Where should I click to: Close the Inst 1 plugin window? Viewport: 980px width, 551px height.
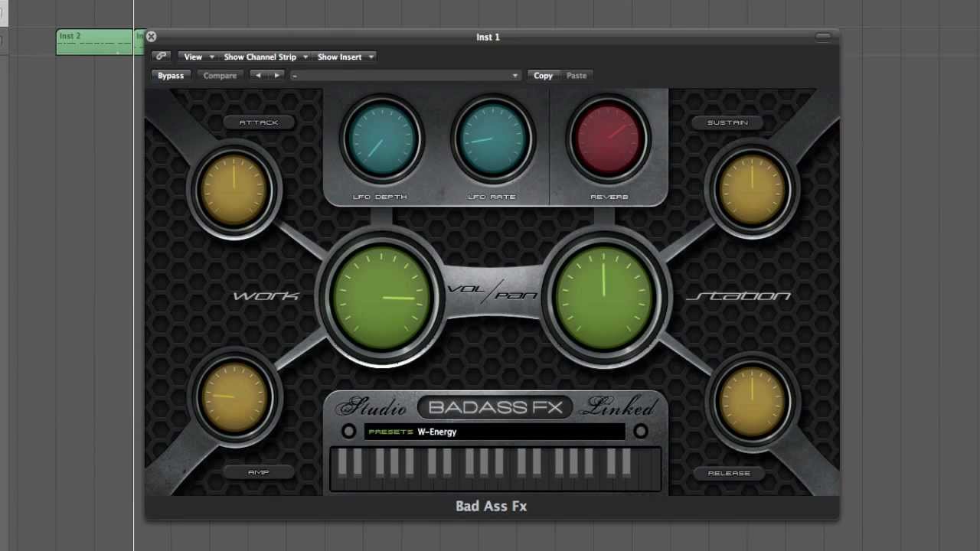[151, 37]
